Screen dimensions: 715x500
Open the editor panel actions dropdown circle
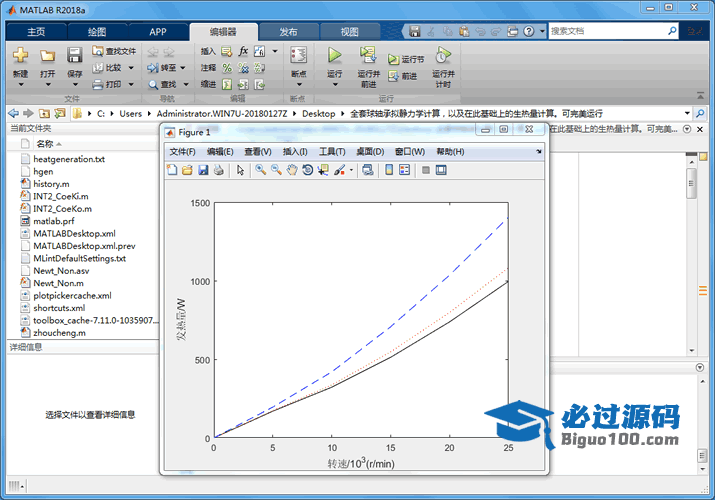click(x=687, y=129)
